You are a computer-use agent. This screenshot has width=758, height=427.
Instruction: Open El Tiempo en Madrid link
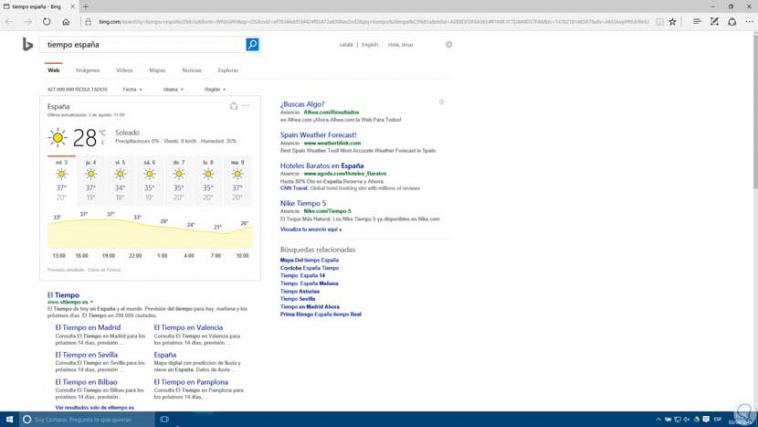88,327
